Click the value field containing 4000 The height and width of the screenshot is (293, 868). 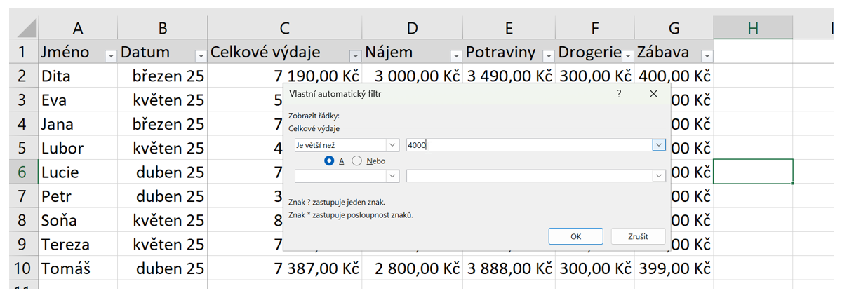tap(526, 145)
